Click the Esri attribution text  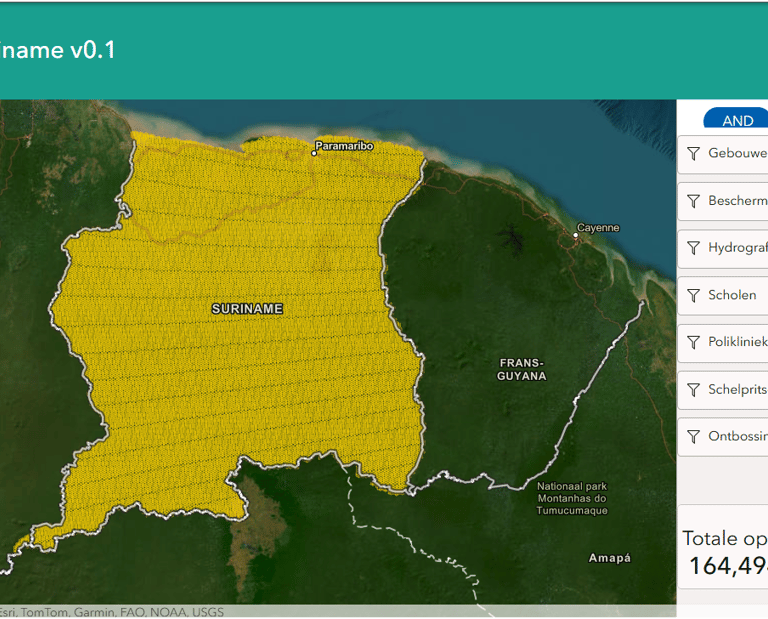112,612
